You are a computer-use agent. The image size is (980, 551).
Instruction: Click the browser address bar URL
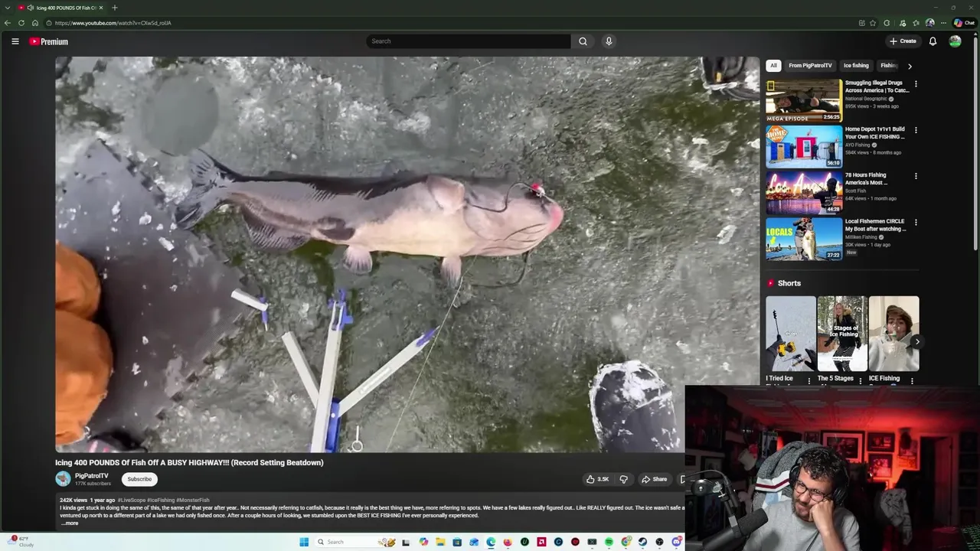pyautogui.click(x=113, y=23)
